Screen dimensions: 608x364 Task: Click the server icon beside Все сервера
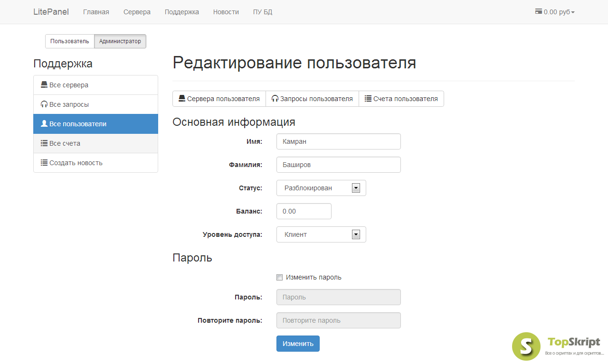(x=44, y=85)
